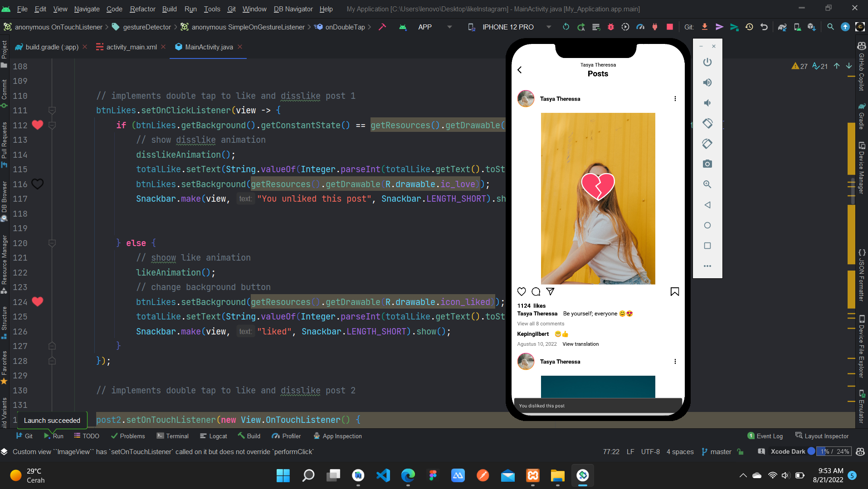Viewport: 868px width, 489px height.
Task: Open the Profiler gauge icon in toolbar
Action: point(640,27)
